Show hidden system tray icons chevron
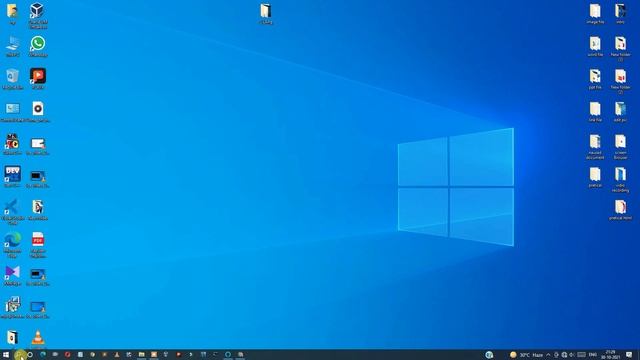The image size is (640, 360). [548, 355]
